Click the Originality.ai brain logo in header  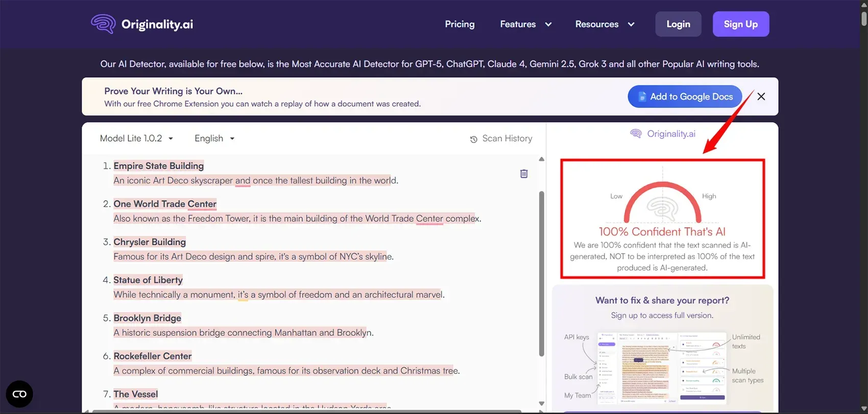click(103, 24)
